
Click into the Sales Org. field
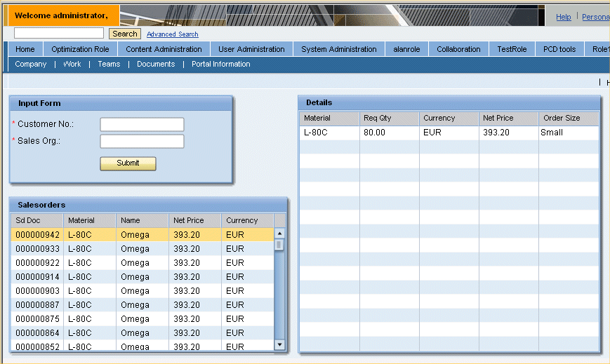(x=142, y=141)
